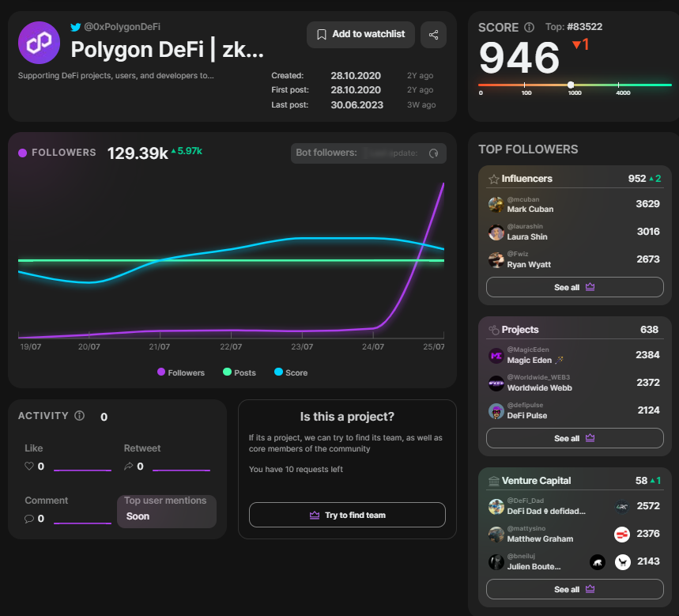This screenshot has height=616, width=679.
Task: Toggle the Score series in chart legend
Action: click(291, 372)
